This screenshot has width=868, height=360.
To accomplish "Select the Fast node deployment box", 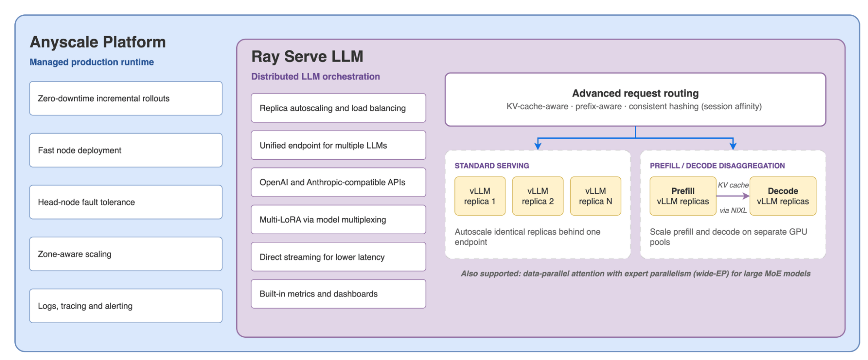I will coord(126,150).
